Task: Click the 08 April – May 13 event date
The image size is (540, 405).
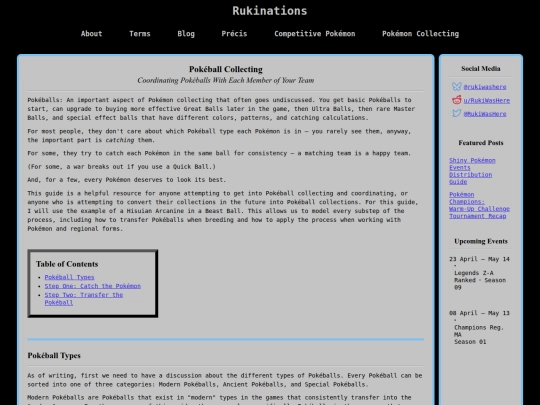Action: coord(479,313)
